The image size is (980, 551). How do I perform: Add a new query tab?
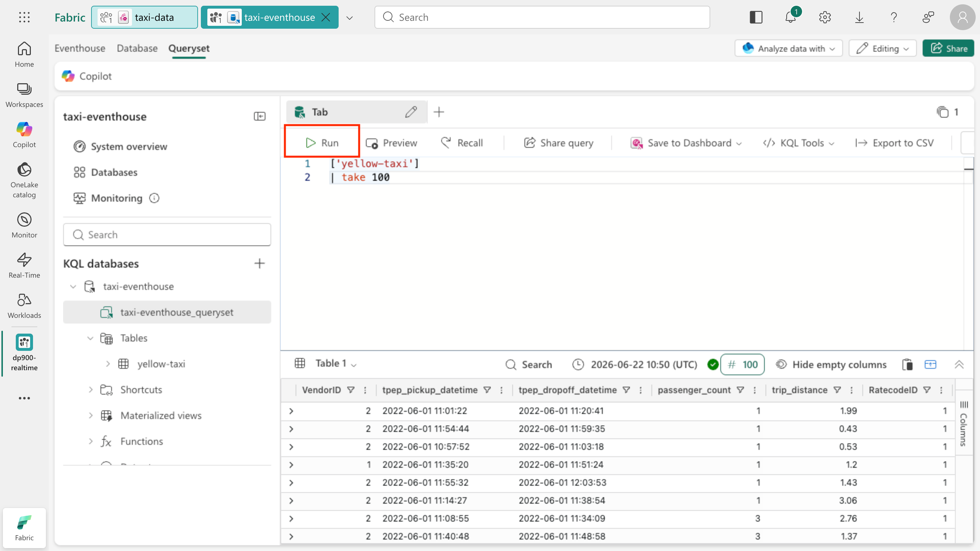click(439, 112)
